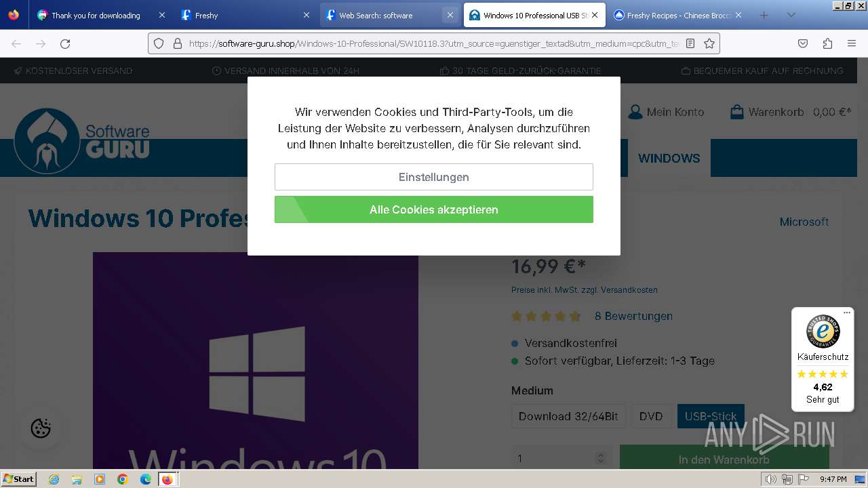Open media player taskbar icon
Image resolution: width=868 pixels, height=488 pixels.
coord(100,479)
